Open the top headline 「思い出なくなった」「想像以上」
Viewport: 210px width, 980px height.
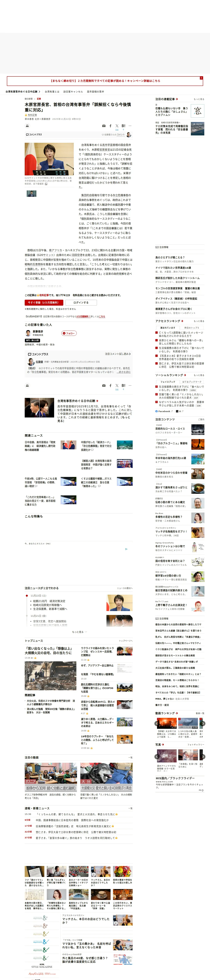click(x=48, y=651)
